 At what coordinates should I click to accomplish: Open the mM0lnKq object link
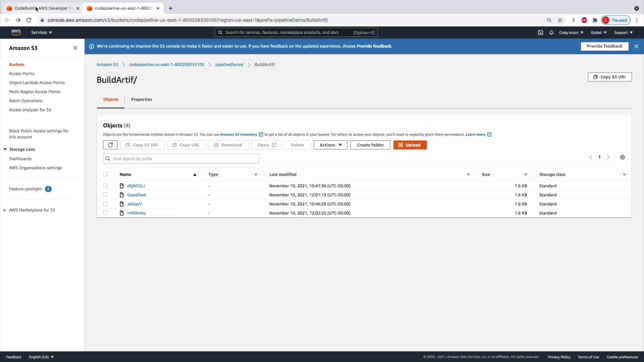(x=136, y=213)
